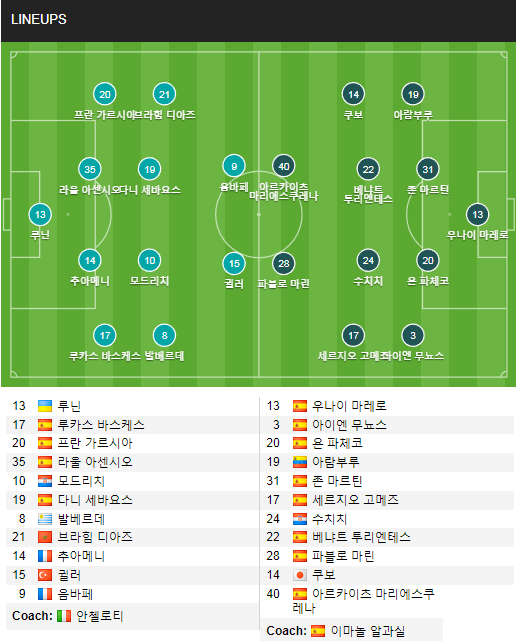Click 모드리치 number 10 player circle
Image resolution: width=516 pixels, height=641 pixels.
pyautogui.click(x=150, y=260)
